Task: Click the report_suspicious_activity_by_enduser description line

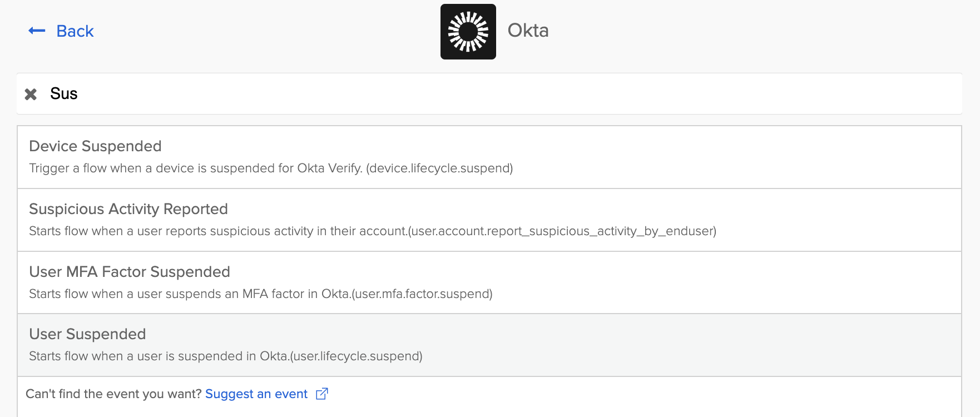Action: click(372, 231)
